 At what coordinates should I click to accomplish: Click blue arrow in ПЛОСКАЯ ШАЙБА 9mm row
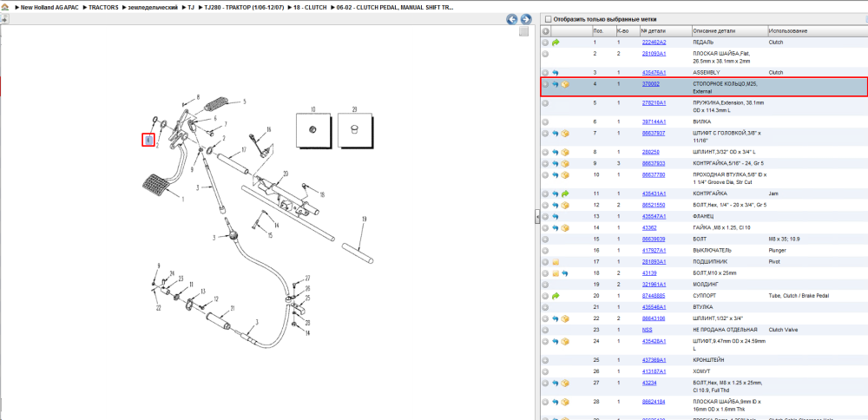point(556,402)
